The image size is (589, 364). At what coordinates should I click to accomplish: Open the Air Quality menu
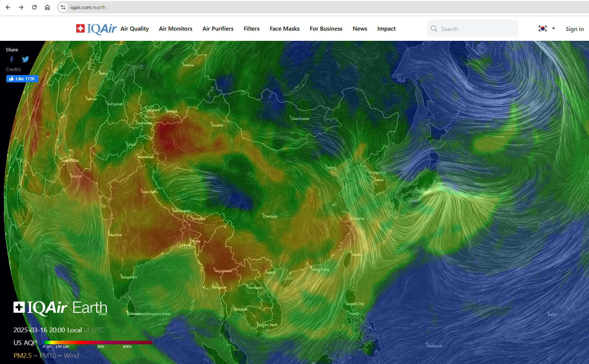(x=135, y=29)
